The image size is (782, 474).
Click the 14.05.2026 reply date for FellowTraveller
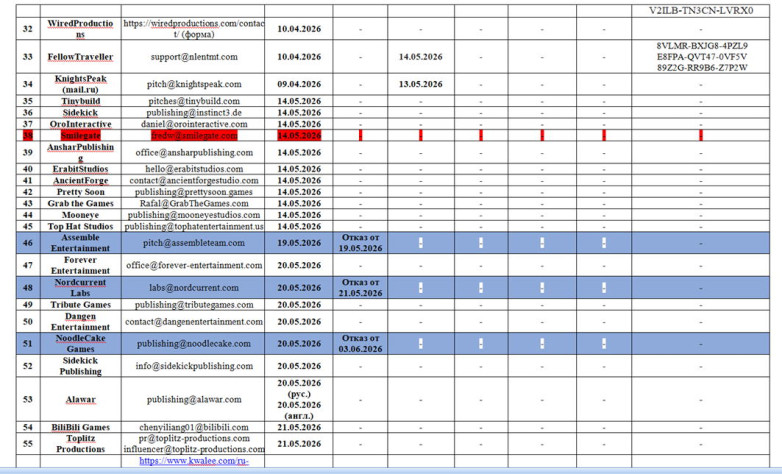[x=420, y=57]
